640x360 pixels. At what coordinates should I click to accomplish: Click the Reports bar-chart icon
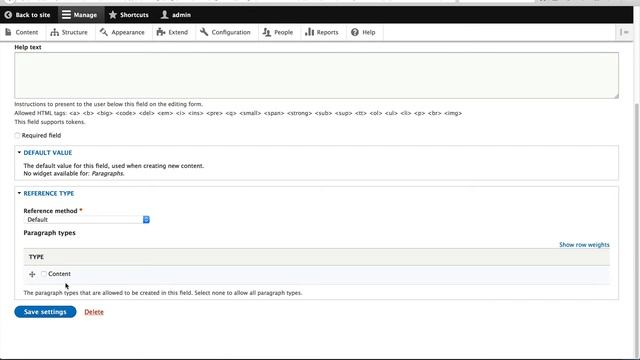pos(309,32)
